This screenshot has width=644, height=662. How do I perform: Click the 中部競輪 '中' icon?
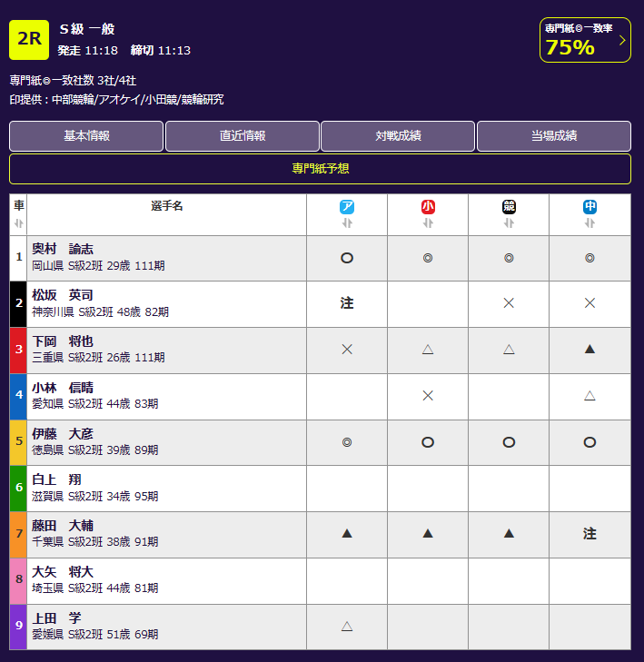[x=590, y=207]
